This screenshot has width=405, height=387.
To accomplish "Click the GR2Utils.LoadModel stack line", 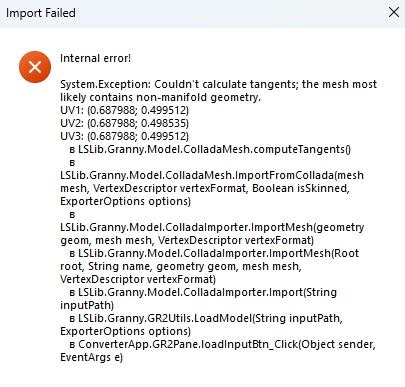I will pyautogui.click(x=206, y=318).
